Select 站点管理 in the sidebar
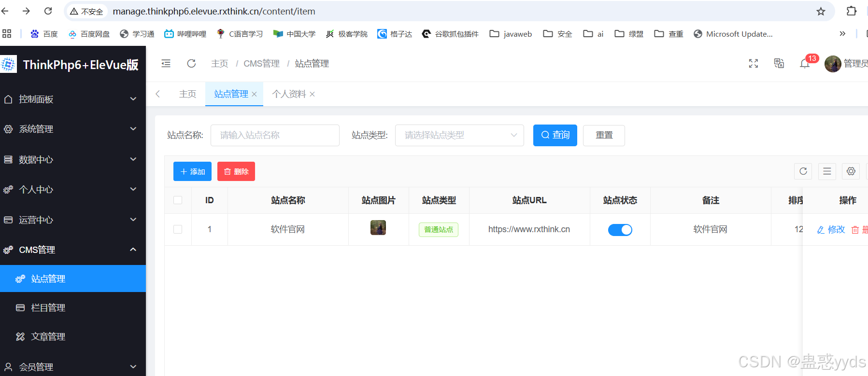 [x=73, y=279]
